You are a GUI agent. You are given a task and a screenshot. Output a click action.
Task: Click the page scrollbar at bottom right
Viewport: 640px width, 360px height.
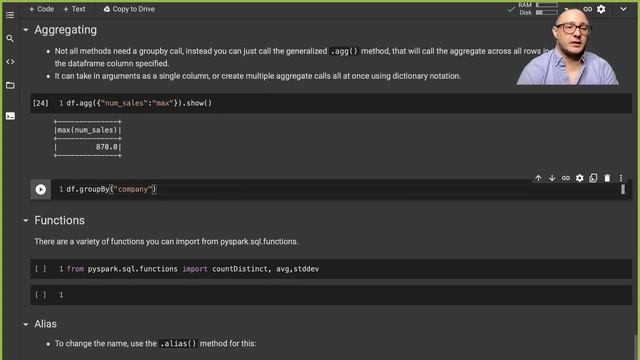(x=636, y=347)
